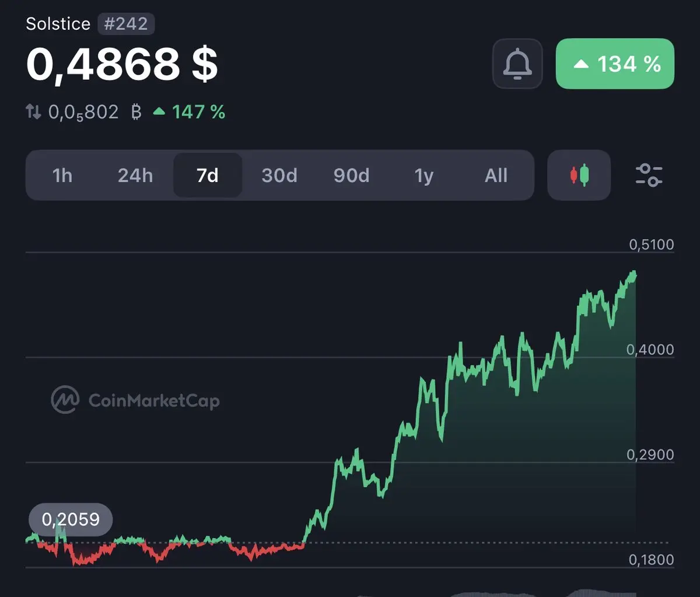
Task: Open the price alert bell icon
Action: pos(517,64)
